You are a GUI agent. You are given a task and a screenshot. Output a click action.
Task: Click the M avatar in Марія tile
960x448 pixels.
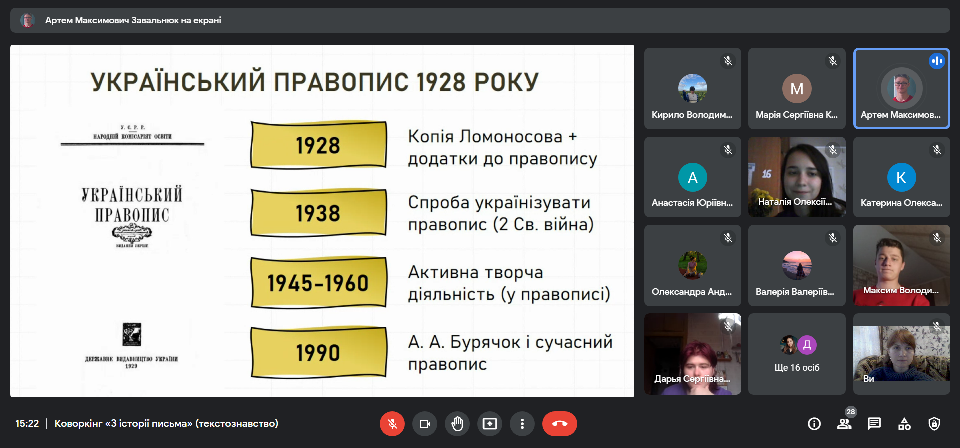pyautogui.click(x=797, y=89)
